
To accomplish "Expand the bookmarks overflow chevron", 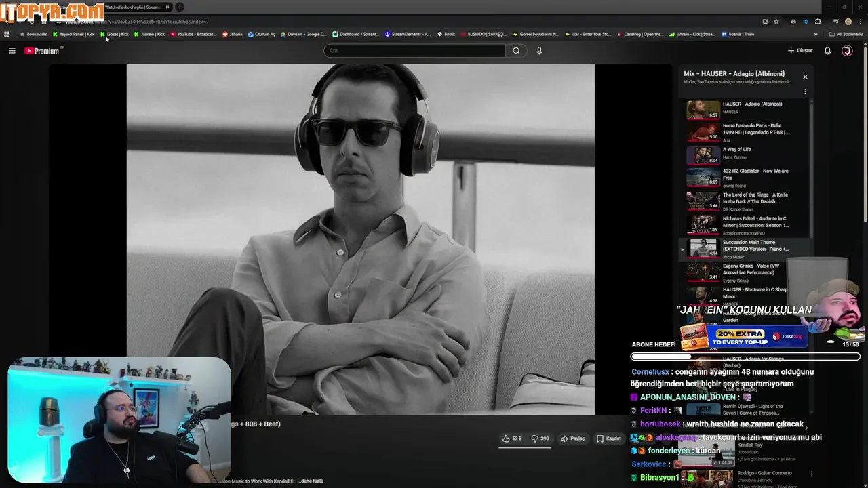I will tap(815, 34).
